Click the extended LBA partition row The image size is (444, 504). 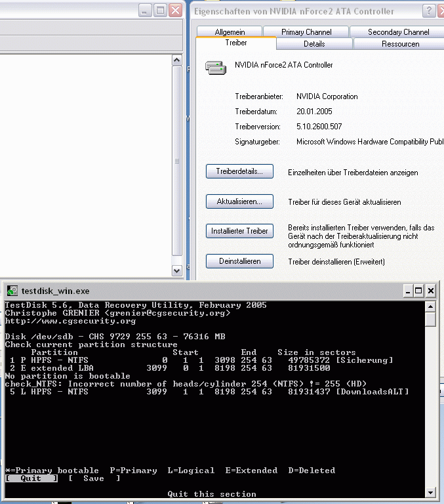pyautogui.click(x=171, y=368)
